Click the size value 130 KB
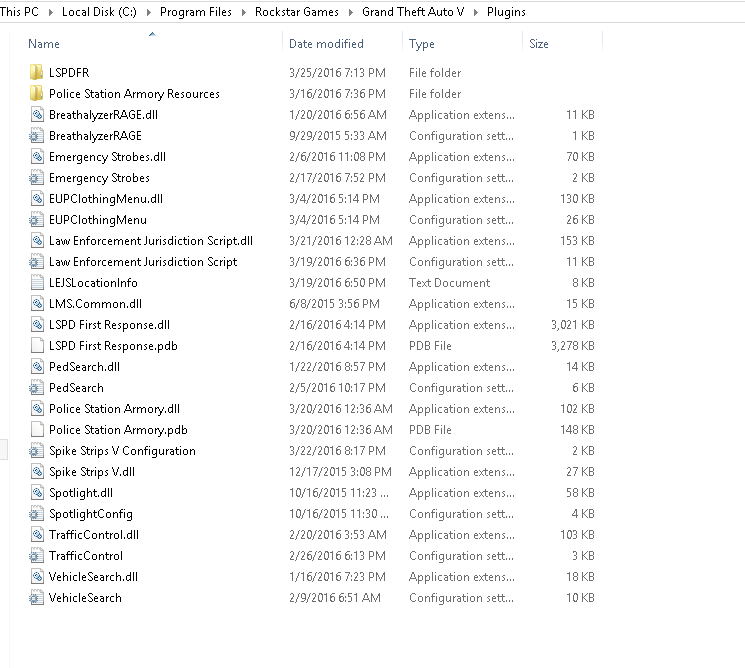Screen dimensions: 745x668 pyautogui.click(x=577, y=199)
